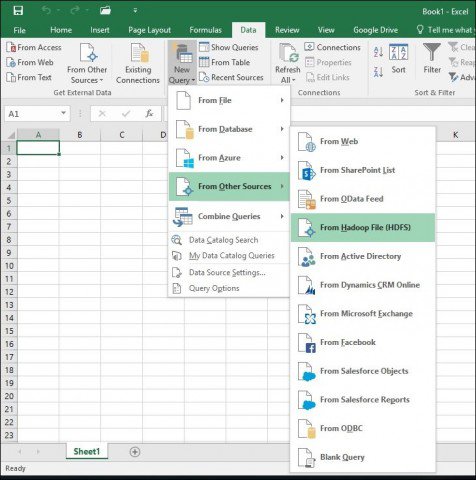Switch to the Formulas ribbon tab

(x=205, y=30)
